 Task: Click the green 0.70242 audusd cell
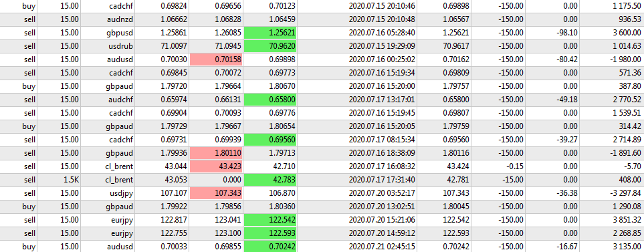(270, 246)
